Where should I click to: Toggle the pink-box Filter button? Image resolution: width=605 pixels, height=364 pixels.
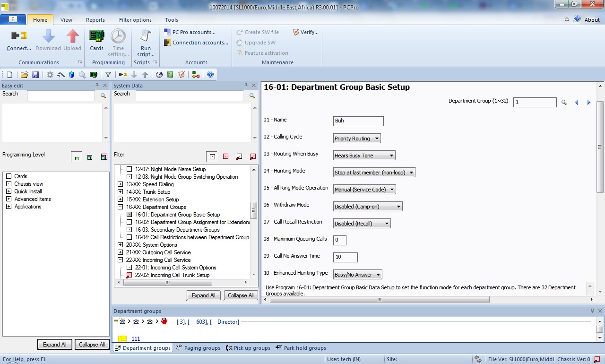coord(225,156)
